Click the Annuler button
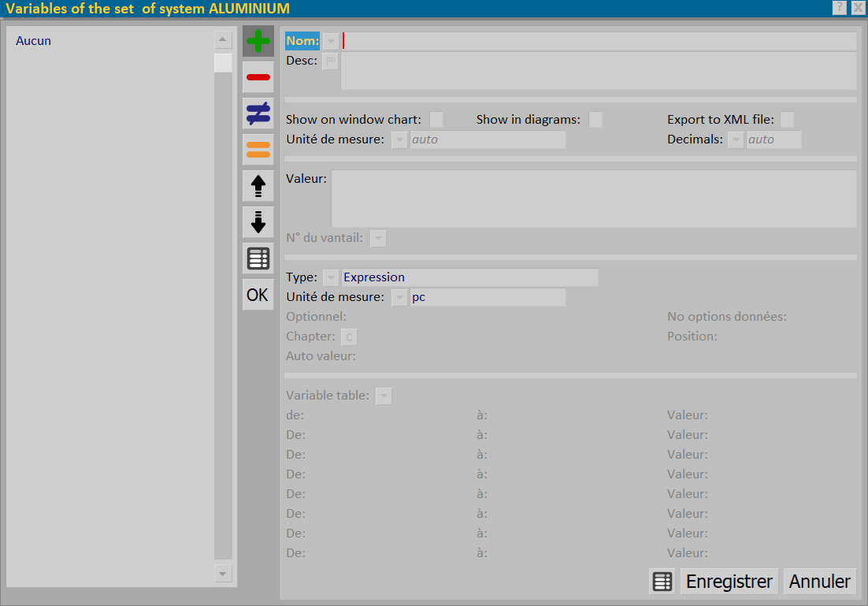The height and width of the screenshot is (606, 868). tap(820, 582)
